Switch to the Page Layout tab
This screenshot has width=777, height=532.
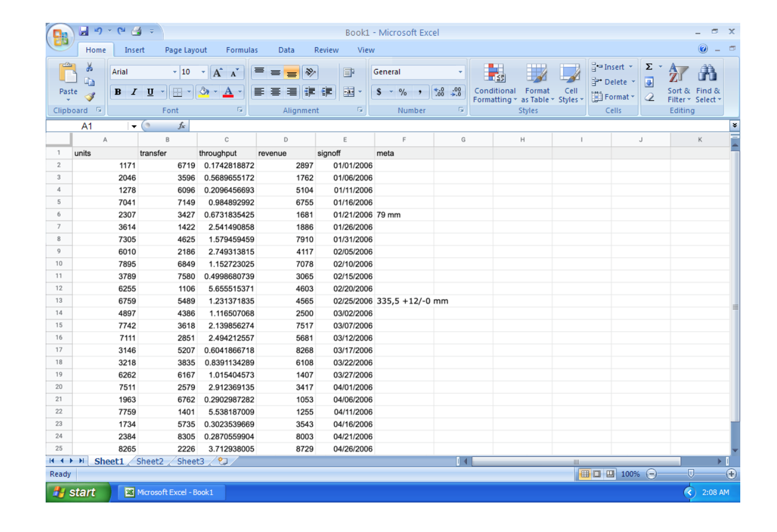click(x=186, y=50)
